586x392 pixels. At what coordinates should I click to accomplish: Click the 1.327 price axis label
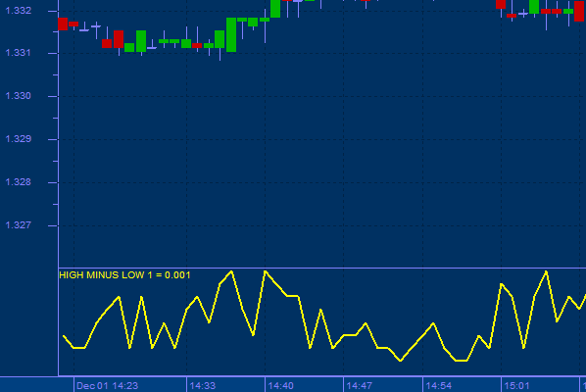coord(19,225)
